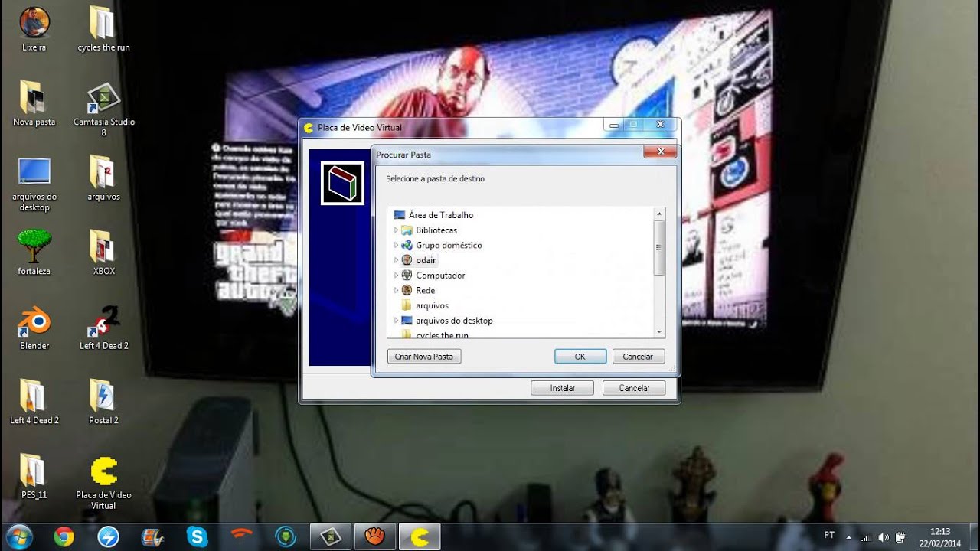The image size is (980, 551).
Task: Open the Windows Start orb
Action: 20,536
